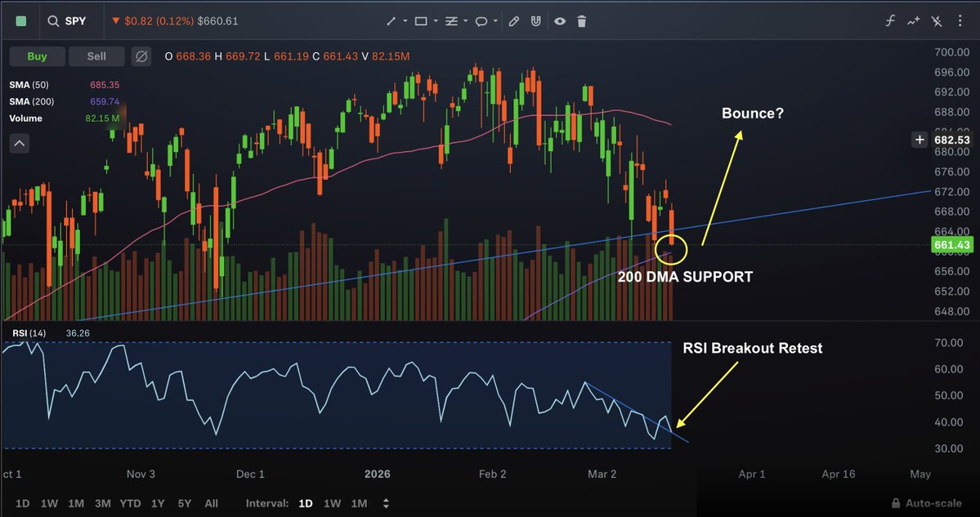Select the Volume indicator label
The width and height of the screenshot is (980, 517).
pos(25,118)
